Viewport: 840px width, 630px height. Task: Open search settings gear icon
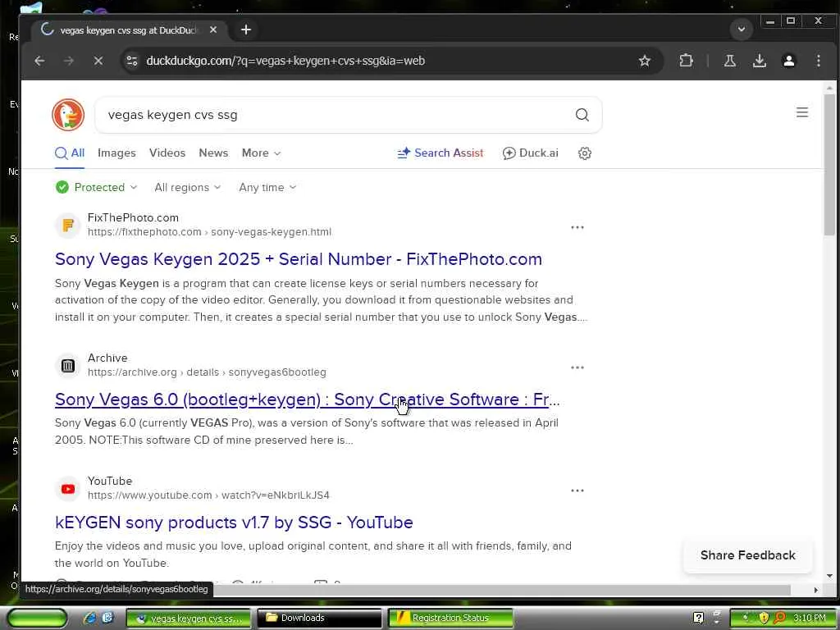click(584, 153)
